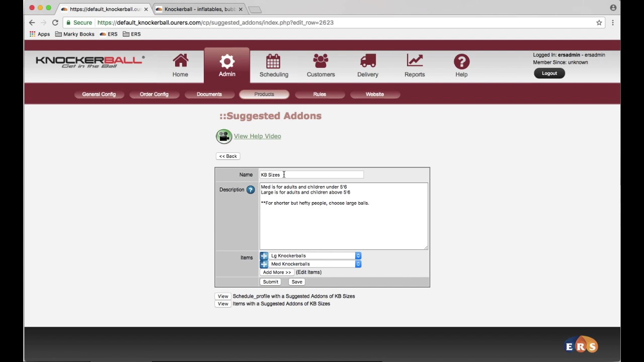Click the Knockerball logo
Viewport: 644px width, 362px height.
point(90,61)
